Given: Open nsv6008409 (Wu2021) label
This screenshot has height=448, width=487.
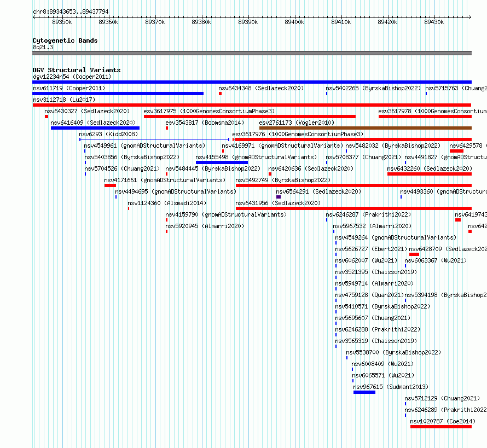Looking at the screenshot, I should [382, 364].
